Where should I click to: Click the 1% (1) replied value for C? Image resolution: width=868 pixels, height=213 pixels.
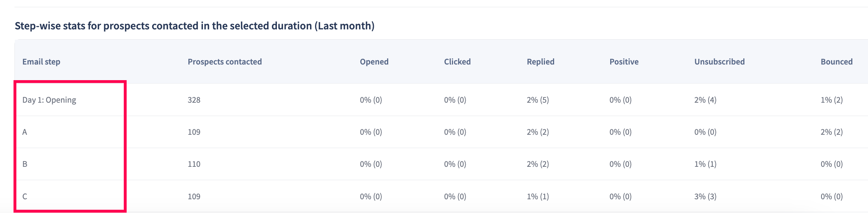(x=538, y=197)
